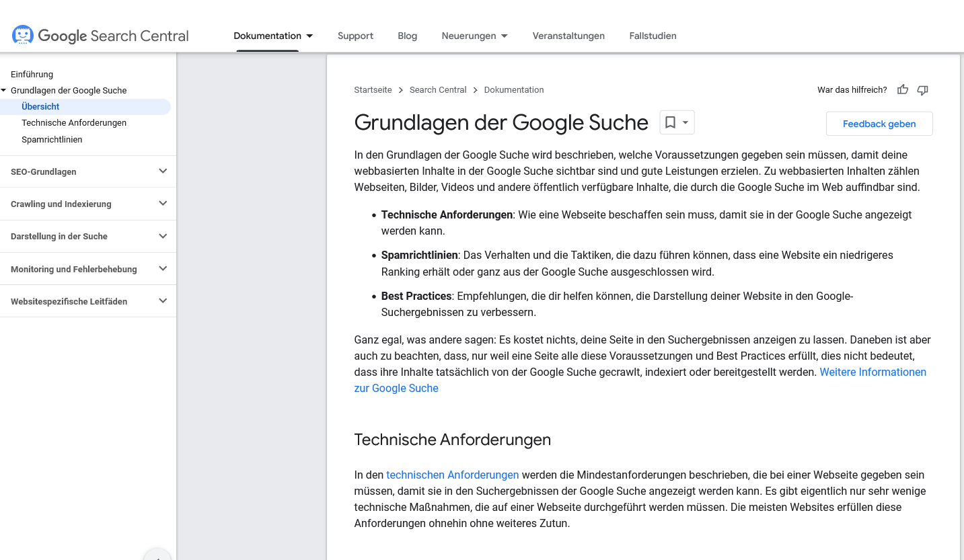Open the Fallstudien tab
This screenshot has height=560, width=964.
tap(653, 36)
